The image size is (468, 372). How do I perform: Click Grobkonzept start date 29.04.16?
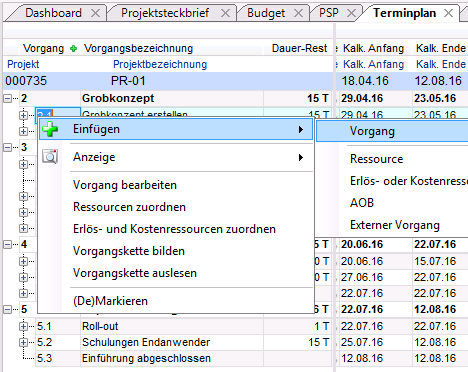coord(362,98)
